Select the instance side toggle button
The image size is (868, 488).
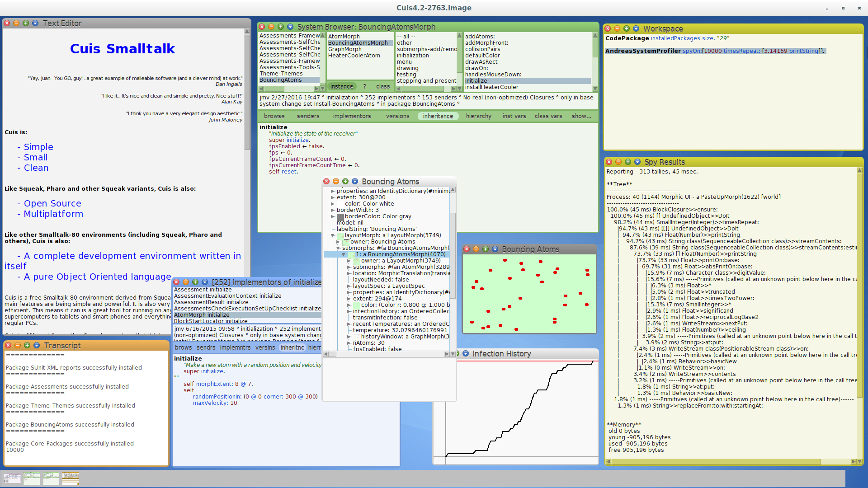point(341,86)
